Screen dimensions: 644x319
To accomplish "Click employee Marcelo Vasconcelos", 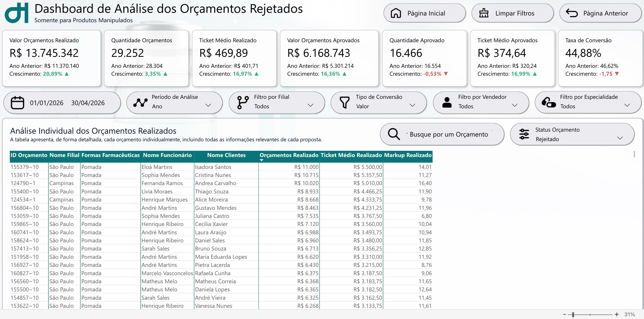I will (167, 273).
